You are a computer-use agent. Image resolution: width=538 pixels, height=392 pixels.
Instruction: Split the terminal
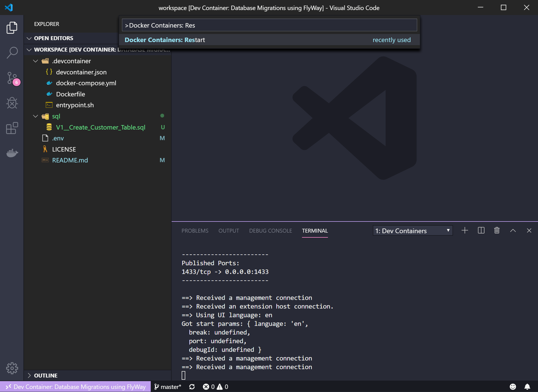[481, 230]
